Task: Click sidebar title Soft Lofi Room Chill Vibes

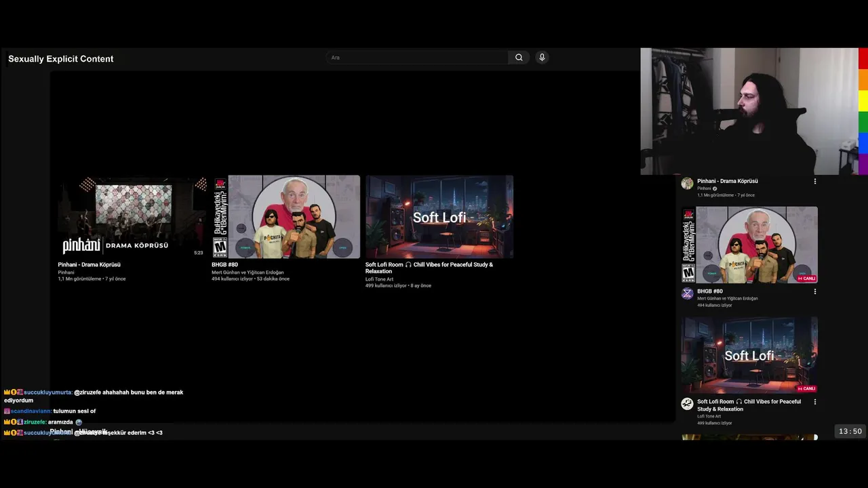Action: tap(749, 405)
